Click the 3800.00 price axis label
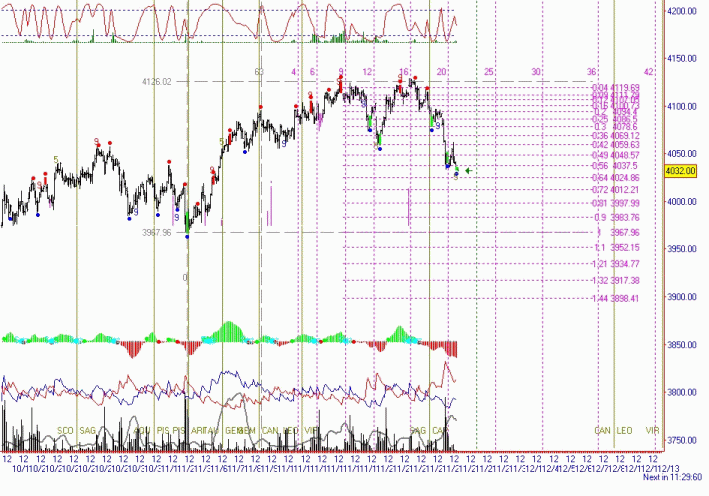 [x=682, y=392]
